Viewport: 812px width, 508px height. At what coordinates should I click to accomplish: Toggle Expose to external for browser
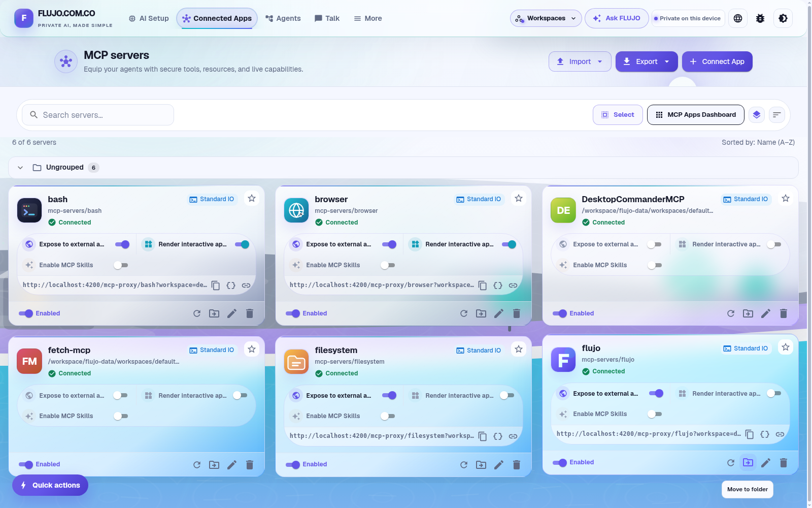point(389,244)
